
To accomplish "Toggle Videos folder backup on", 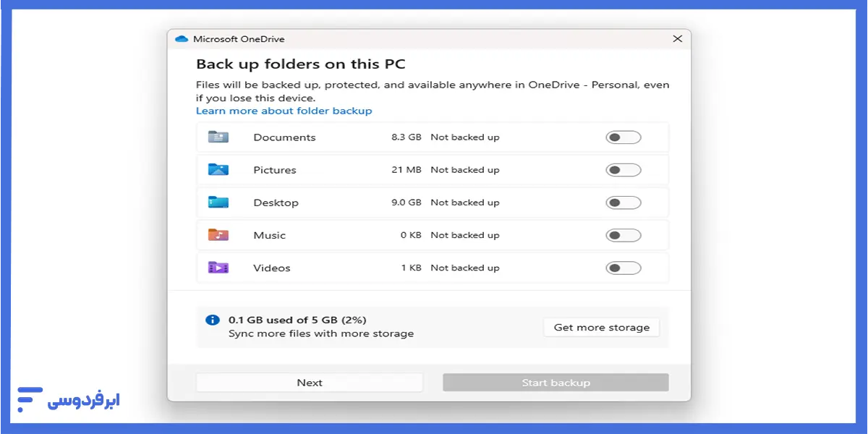I will click(624, 268).
